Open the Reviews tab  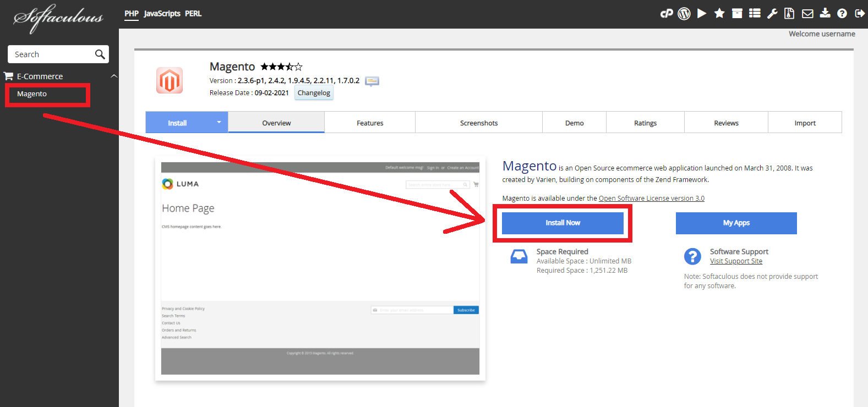[727, 123]
